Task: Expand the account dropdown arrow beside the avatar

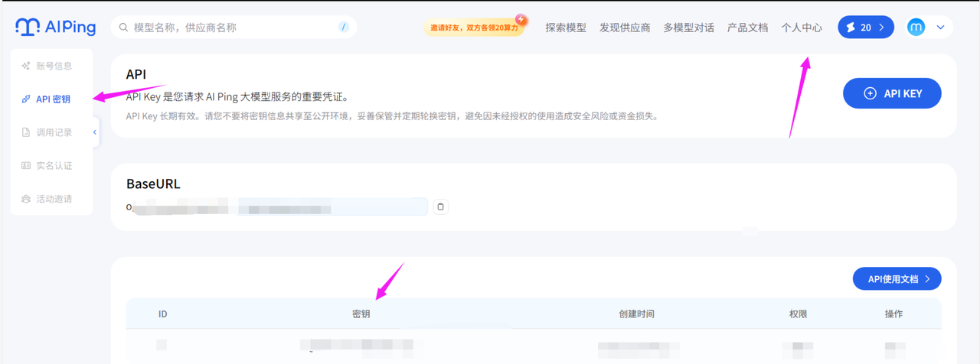Action: coord(941,28)
